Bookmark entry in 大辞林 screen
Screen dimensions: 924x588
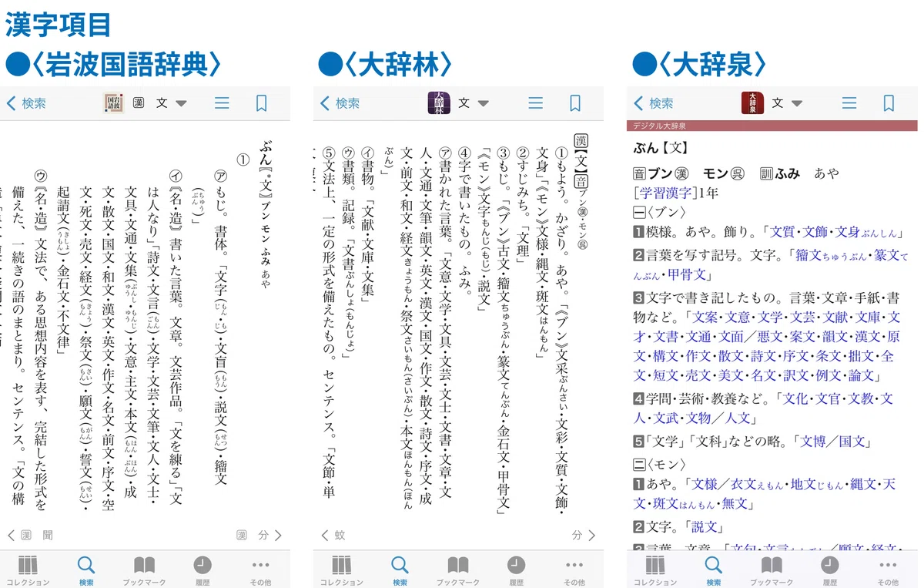(575, 103)
